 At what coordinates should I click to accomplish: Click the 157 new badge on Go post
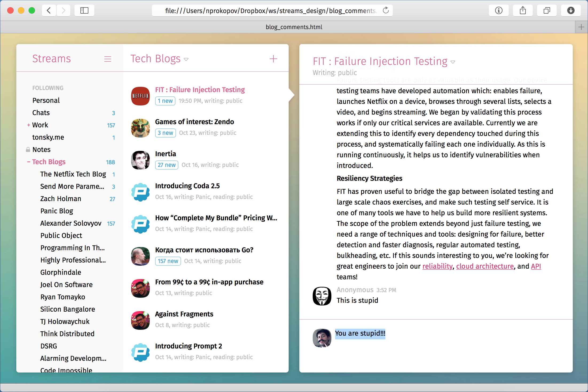pyautogui.click(x=168, y=261)
